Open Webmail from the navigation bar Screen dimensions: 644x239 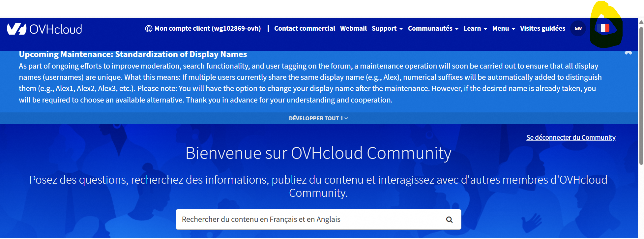[x=353, y=29]
